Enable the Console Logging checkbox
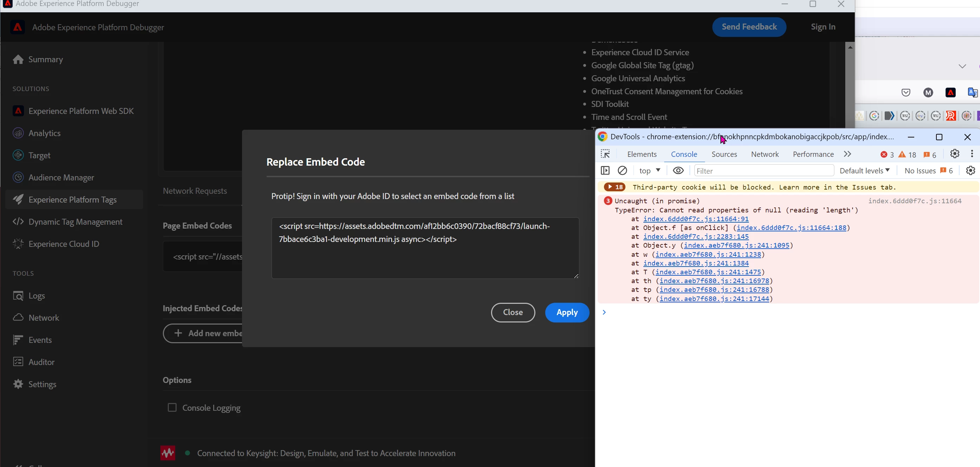Image resolution: width=980 pixels, height=467 pixels. [x=172, y=408]
